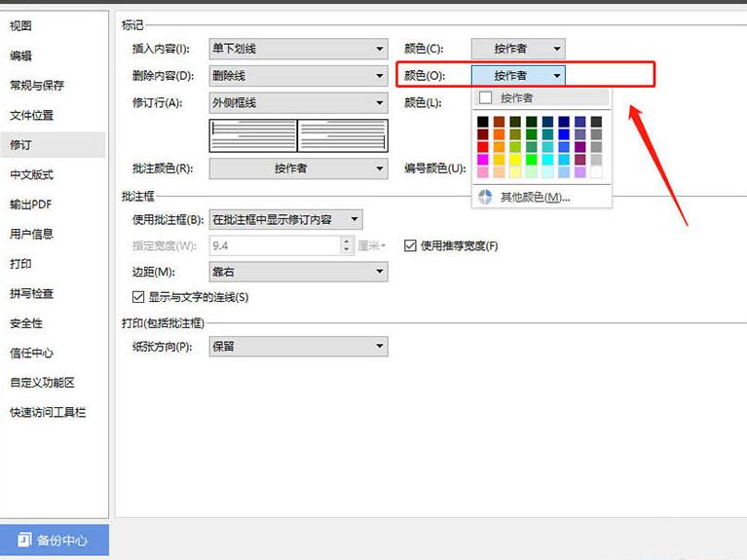Expand 修订行 dropdown showing 外侧框线
The image size is (747, 560).
299,102
